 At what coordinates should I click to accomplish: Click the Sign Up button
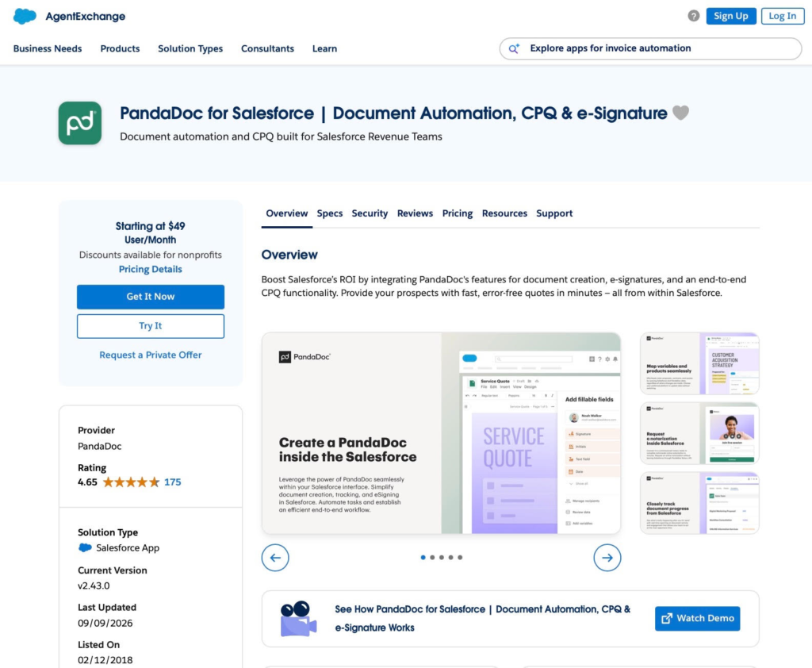[x=730, y=16]
